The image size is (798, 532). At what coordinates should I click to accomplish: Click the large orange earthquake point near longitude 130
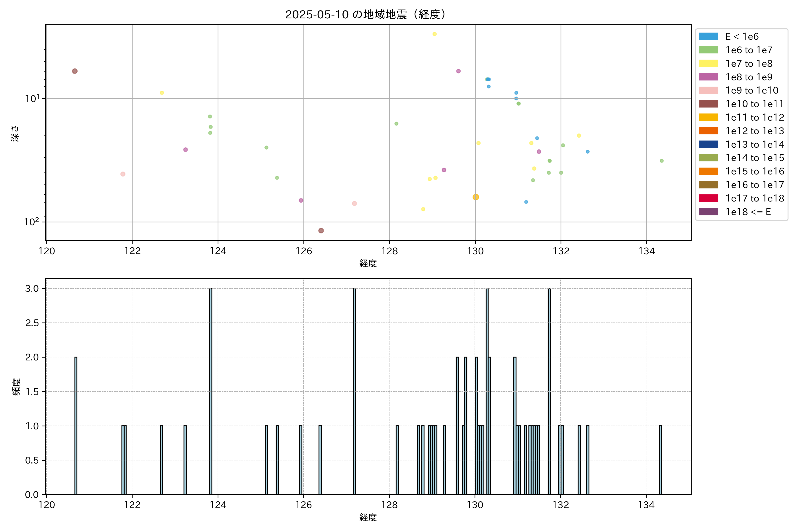coord(476,197)
